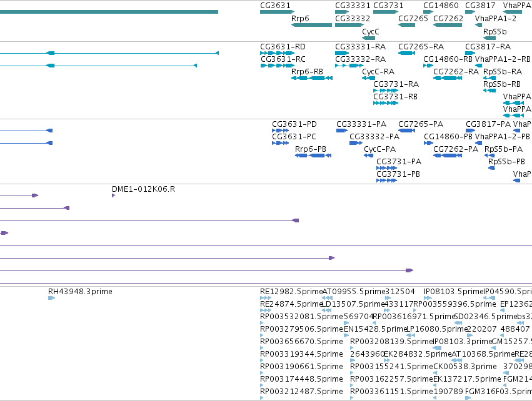The image size is (532, 401).
Task: Select the CG3631-PD protein feature
Action: (x=281, y=131)
